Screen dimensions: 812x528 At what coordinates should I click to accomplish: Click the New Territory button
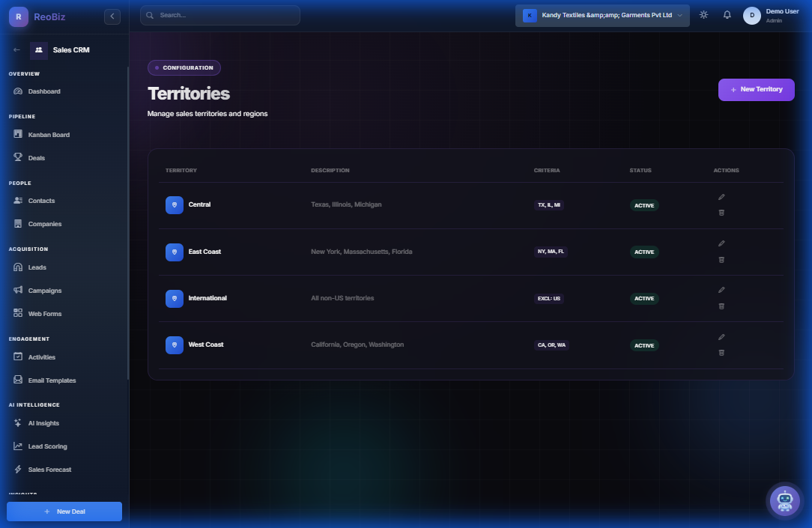(756, 89)
